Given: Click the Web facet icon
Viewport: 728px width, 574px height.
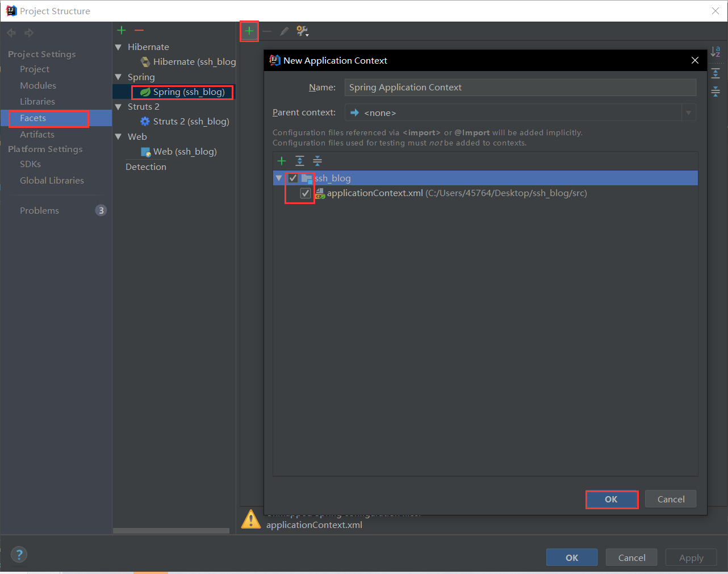Looking at the screenshot, I should click(x=146, y=152).
